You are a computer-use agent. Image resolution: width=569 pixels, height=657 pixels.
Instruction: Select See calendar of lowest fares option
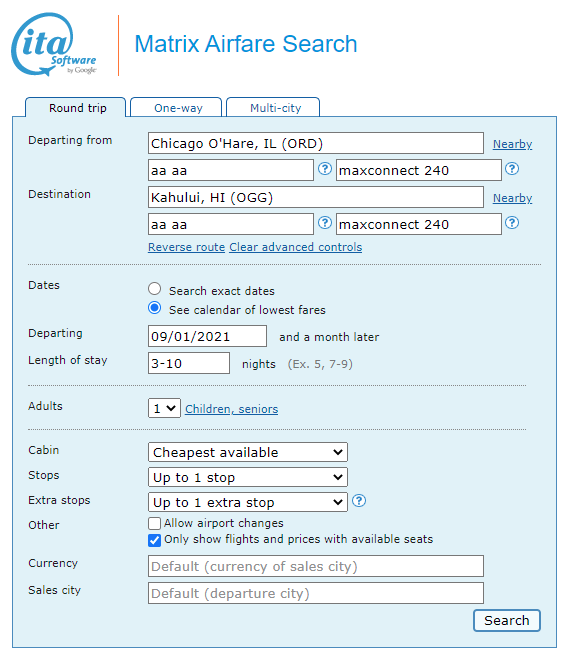tap(155, 308)
